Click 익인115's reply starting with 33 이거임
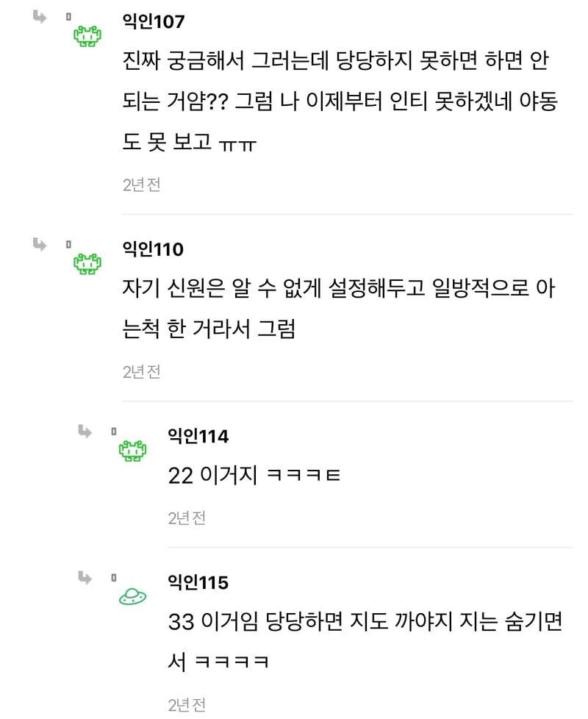The height and width of the screenshot is (719, 588). pos(365,641)
